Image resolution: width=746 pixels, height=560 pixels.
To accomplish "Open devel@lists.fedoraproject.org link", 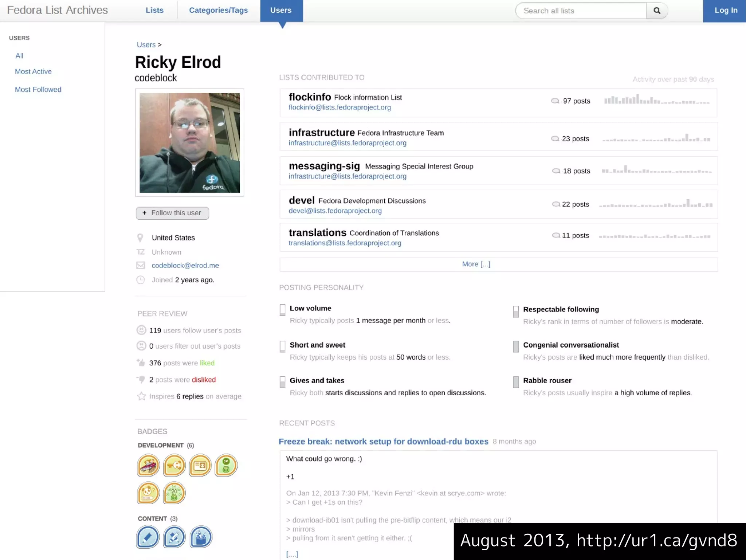I will pyautogui.click(x=335, y=211).
